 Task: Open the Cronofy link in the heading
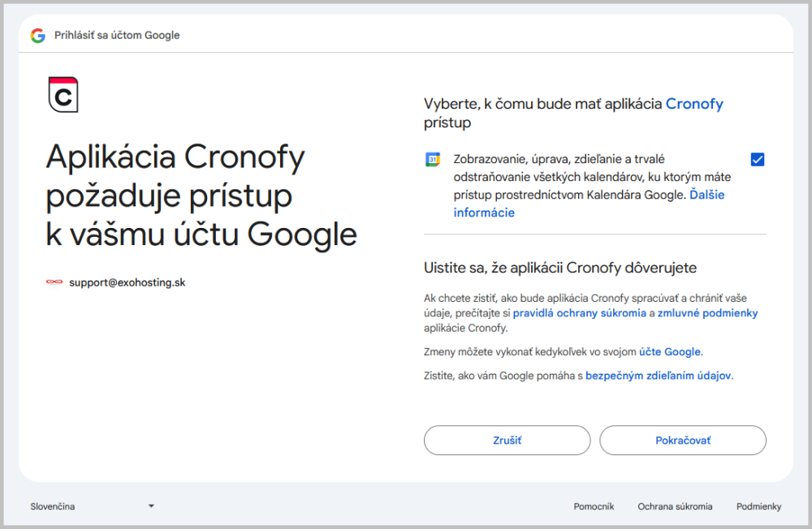tap(694, 104)
